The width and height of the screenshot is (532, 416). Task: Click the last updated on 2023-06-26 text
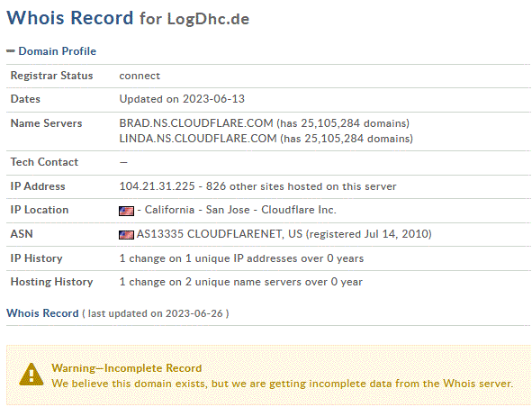[x=156, y=313]
